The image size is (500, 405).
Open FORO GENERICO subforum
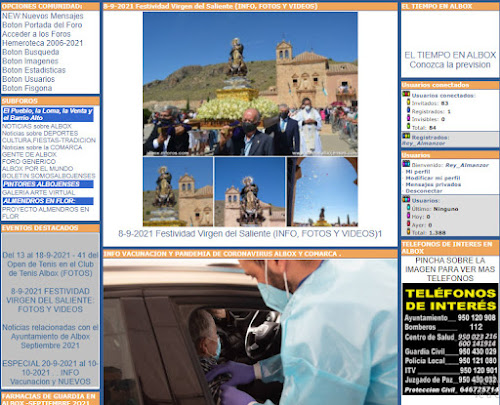pos(29,162)
